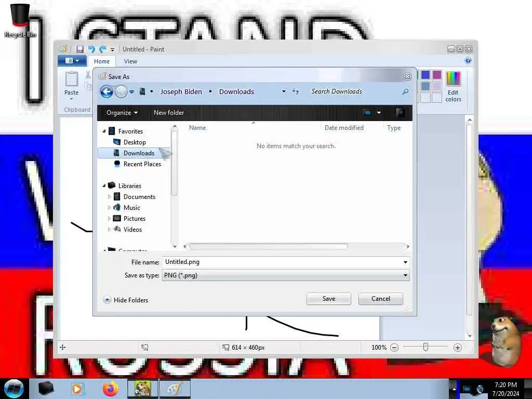This screenshot has height=399, width=532.
Task: Click the Paint taskbar icon
Action: [x=175, y=389]
